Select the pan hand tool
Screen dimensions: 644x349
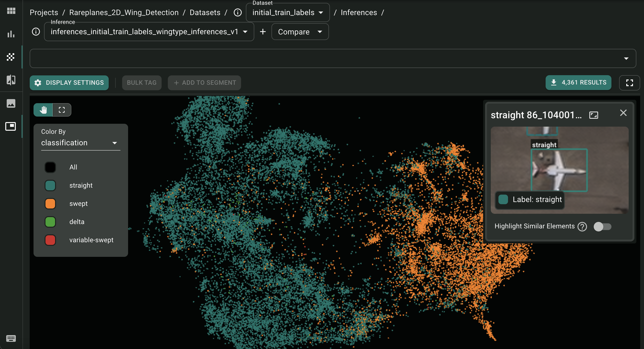click(x=43, y=110)
